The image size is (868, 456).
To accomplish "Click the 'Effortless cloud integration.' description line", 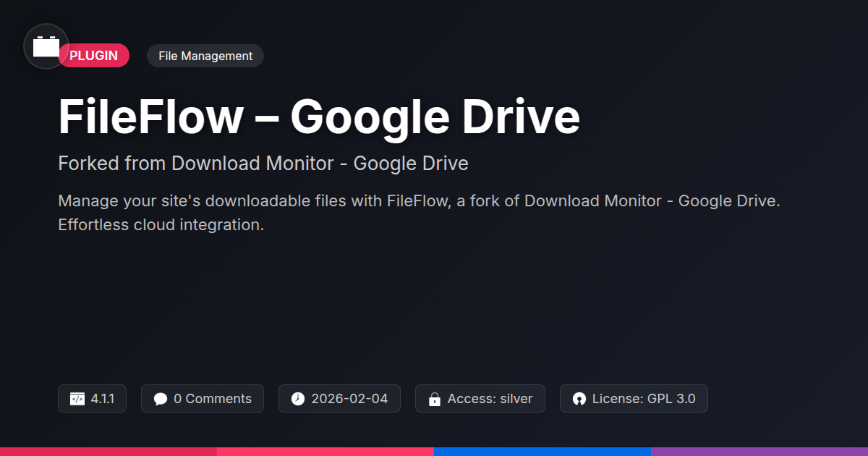I will pos(161,224).
